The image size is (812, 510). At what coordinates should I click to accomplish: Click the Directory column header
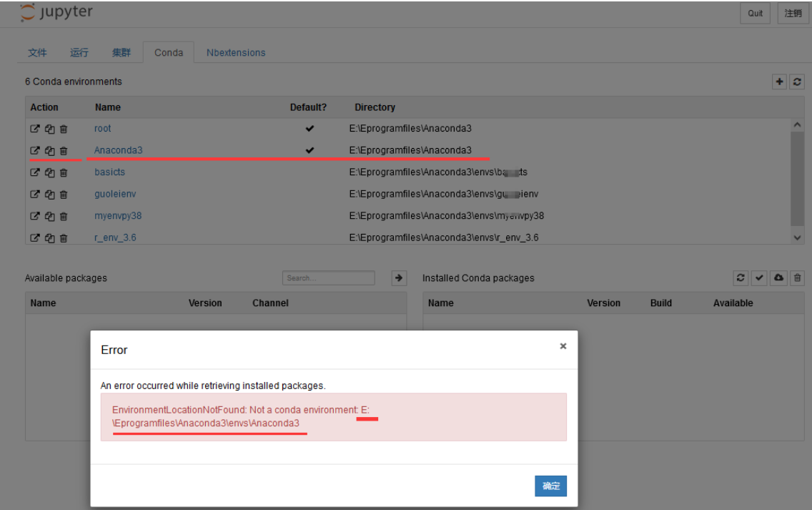click(375, 107)
